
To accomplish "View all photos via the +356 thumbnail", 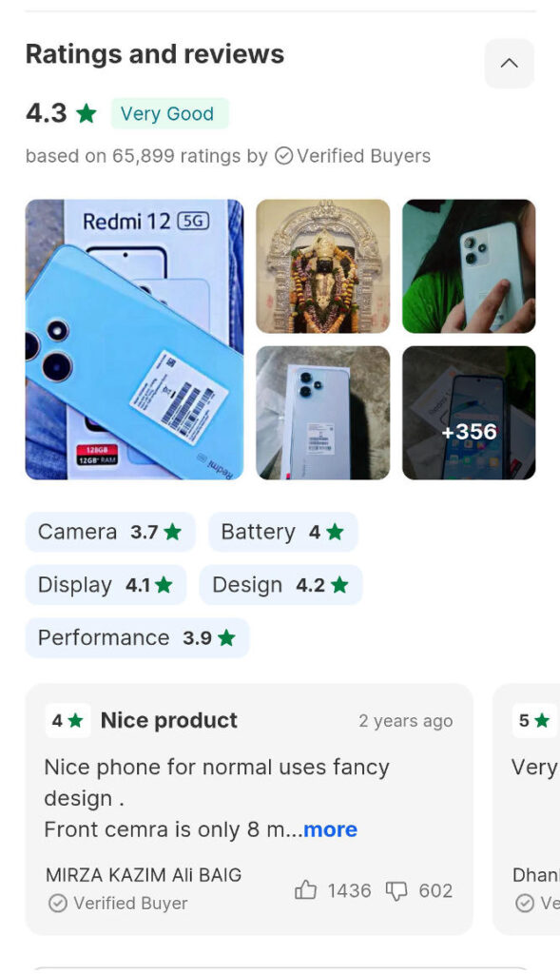I will point(469,413).
